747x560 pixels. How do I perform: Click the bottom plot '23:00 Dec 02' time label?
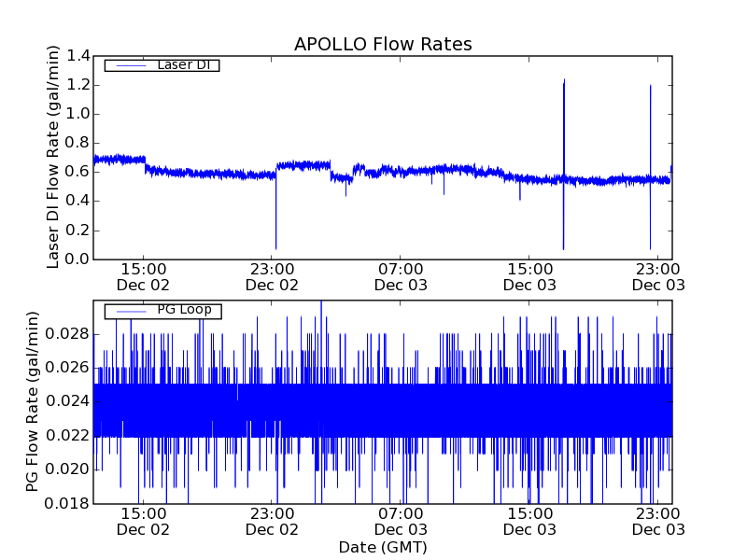tap(272, 522)
